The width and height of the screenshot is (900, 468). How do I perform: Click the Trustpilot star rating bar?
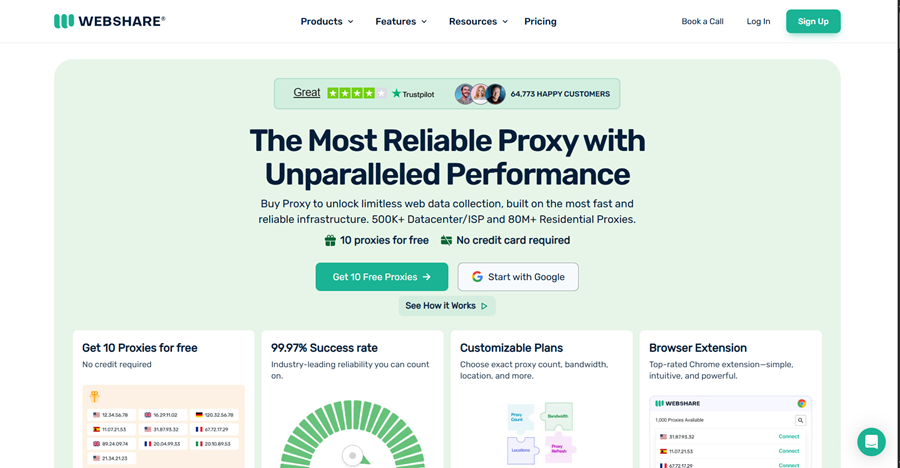coord(356,93)
